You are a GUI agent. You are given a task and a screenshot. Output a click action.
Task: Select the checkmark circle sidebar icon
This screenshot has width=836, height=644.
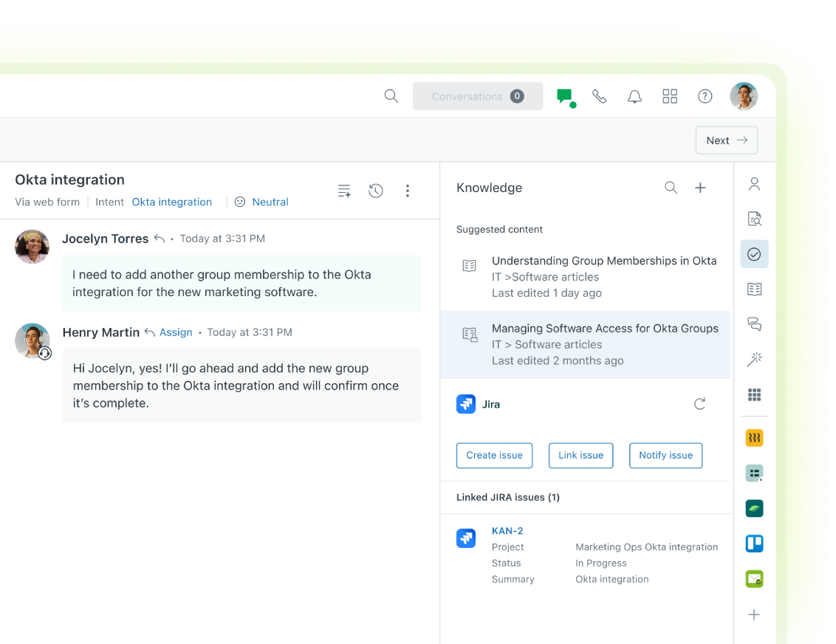(x=754, y=254)
